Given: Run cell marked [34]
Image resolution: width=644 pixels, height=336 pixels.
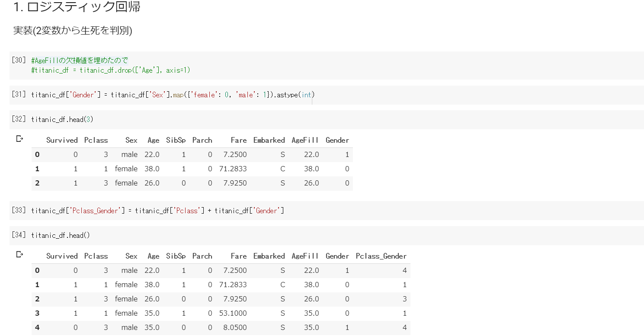Looking at the screenshot, I should (19, 235).
